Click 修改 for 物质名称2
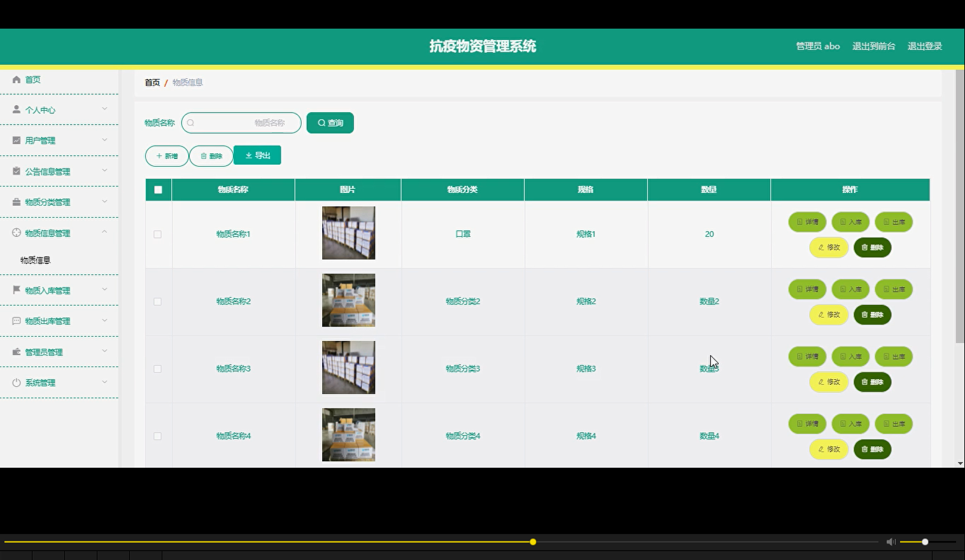This screenshot has height=560, width=965. point(829,315)
